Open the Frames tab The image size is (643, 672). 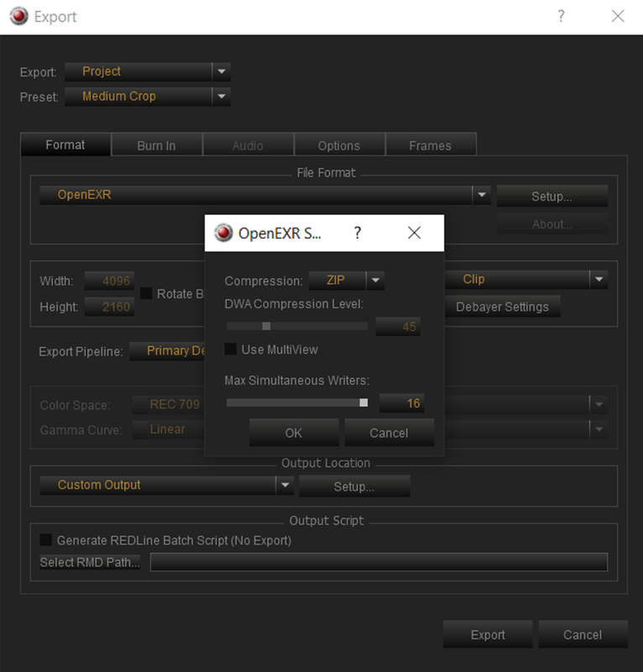point(431,145)
